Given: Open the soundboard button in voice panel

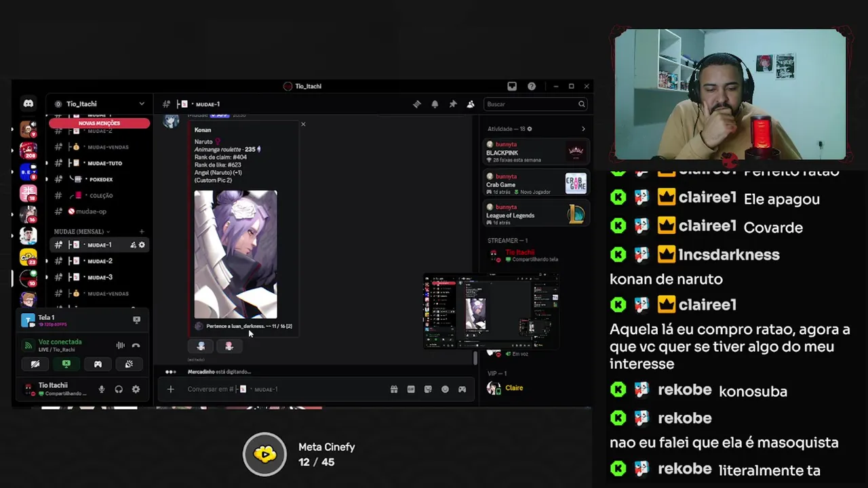Looking at the screenshot, I should pyautogui.click(x=129, y=364).
